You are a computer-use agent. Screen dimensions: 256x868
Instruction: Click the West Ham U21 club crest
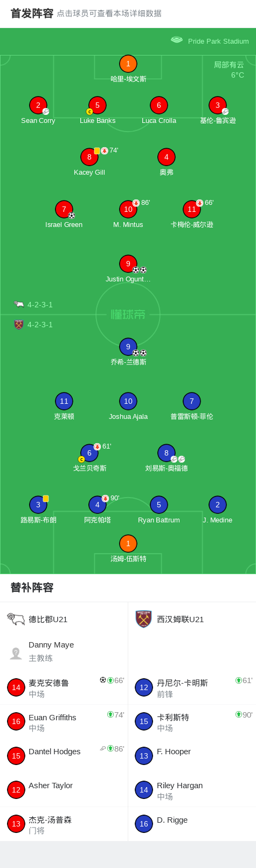pyautogui.click(x=143, y=619)
